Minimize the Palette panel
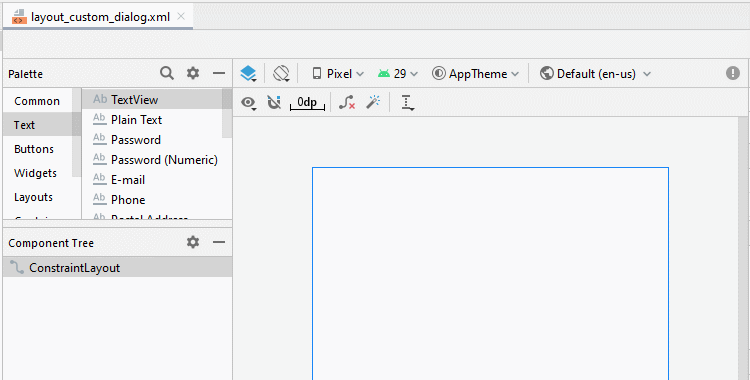The width and height of the screenshot is (750, 380). click(x=219, y=73)
